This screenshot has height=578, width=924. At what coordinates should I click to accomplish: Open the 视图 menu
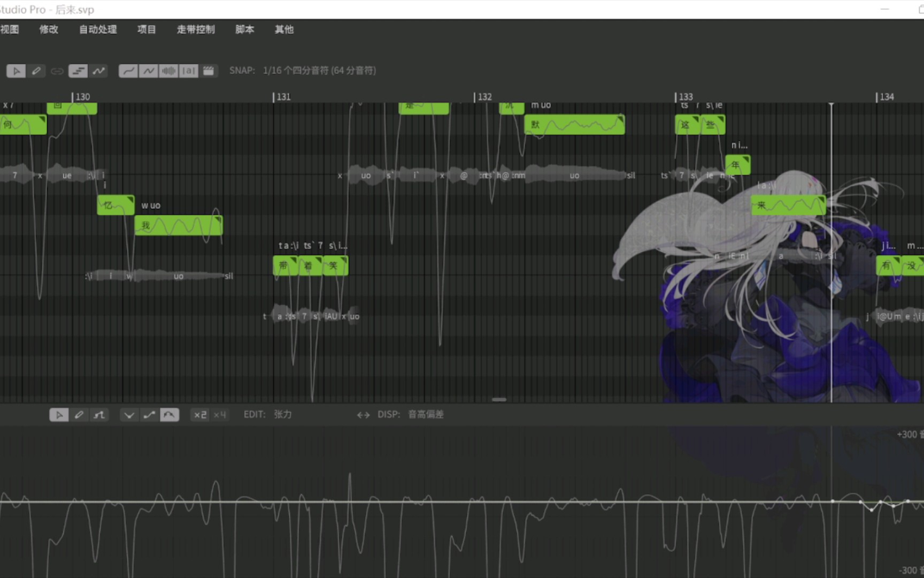pos(9,29)
